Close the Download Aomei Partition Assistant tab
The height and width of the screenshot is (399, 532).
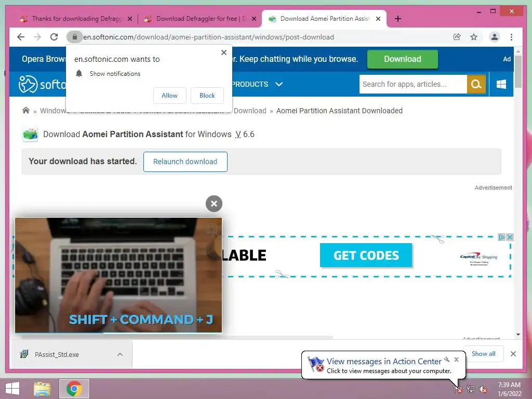pos(378,19)
